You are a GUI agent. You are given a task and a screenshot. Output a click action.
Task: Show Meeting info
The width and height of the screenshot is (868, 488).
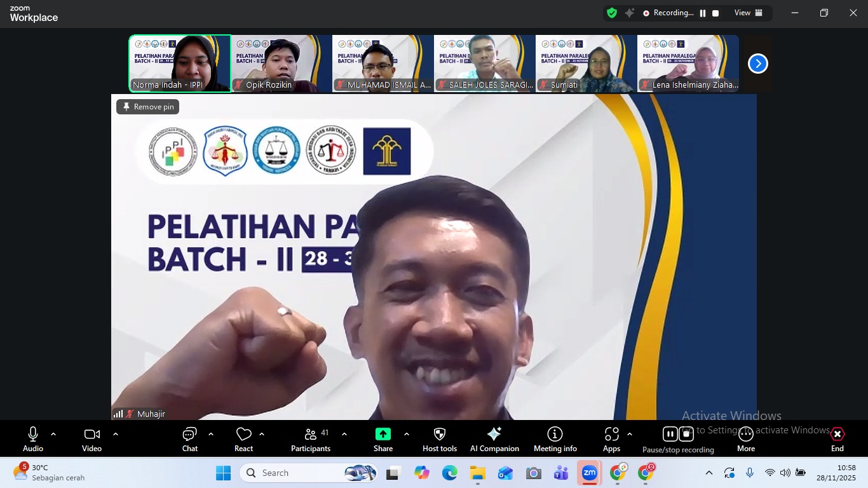point(555,439)
